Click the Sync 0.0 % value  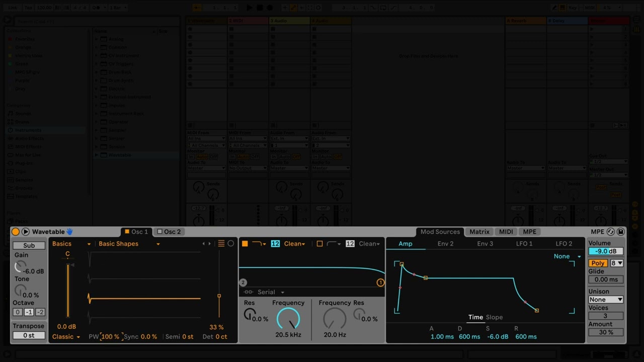click(x=149, y=337)
